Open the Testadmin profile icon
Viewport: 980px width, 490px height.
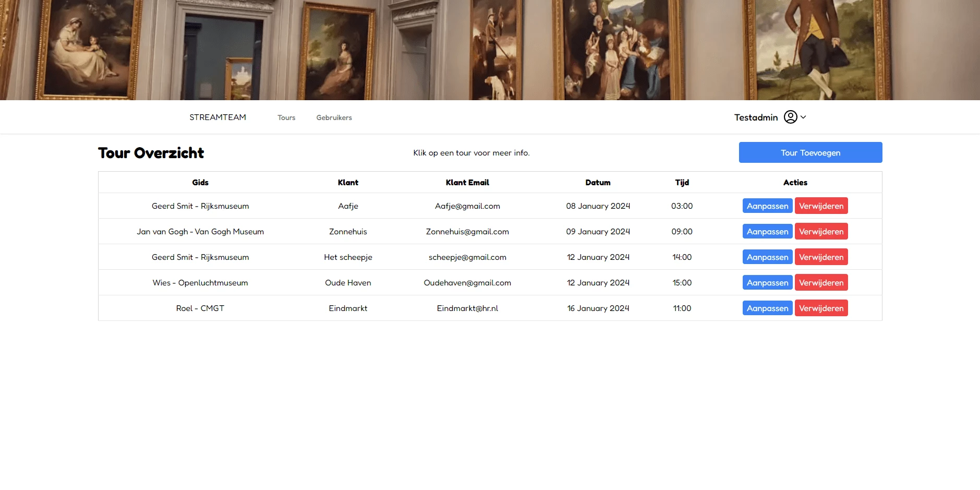(791, 117)
